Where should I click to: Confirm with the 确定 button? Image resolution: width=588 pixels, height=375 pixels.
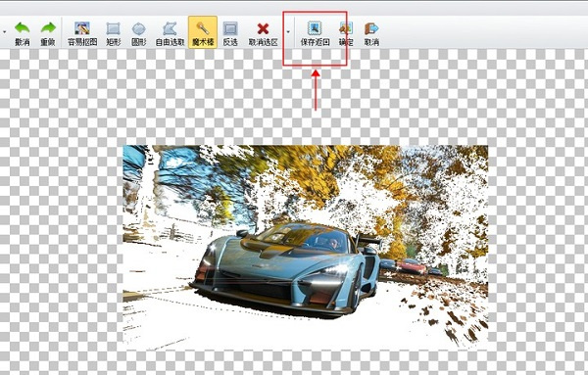tap(346, 33)
